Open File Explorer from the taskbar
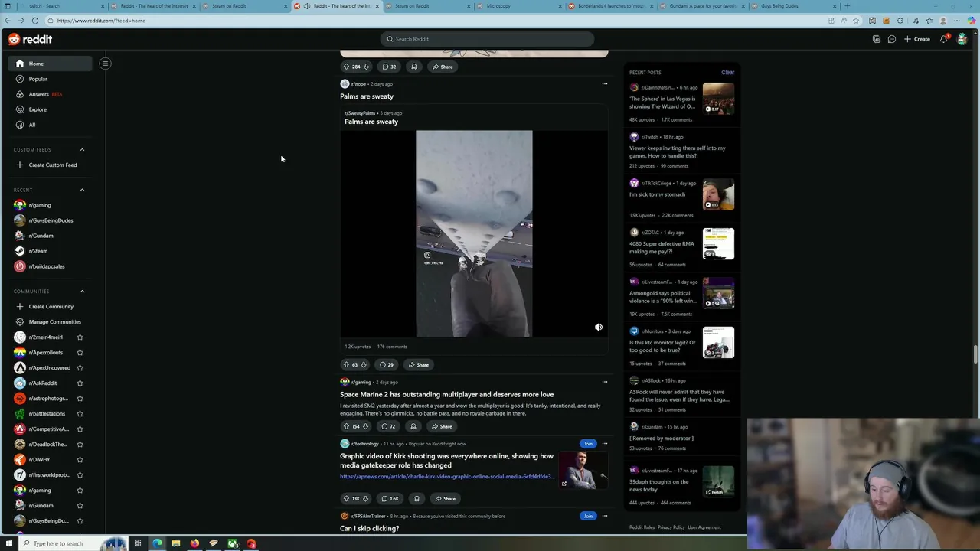 click(175, 543)
